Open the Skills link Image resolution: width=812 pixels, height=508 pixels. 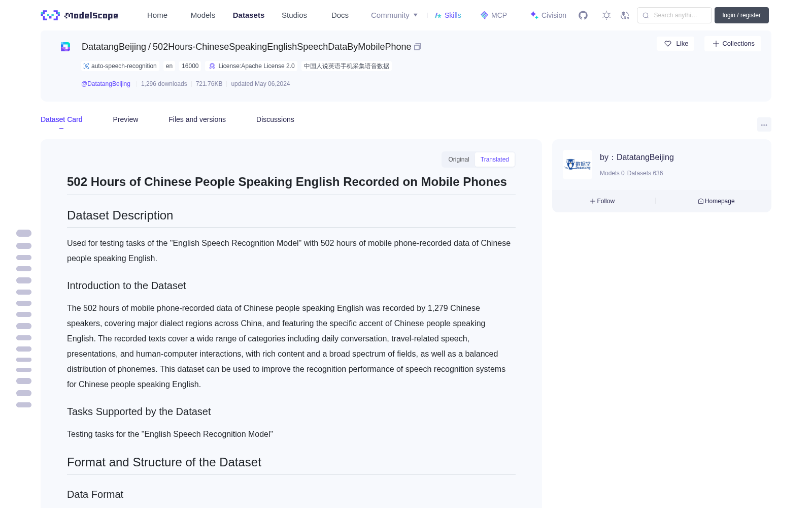tap(448, 15)
